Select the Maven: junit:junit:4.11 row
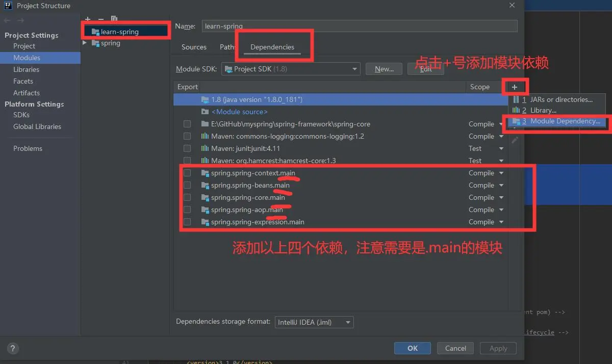 point(340,148)
